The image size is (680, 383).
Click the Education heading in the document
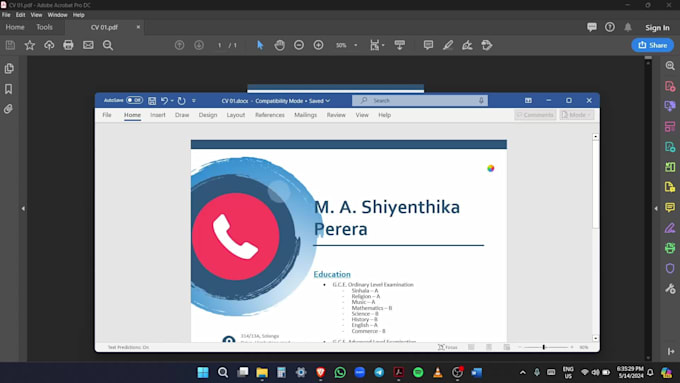[332, 275]
